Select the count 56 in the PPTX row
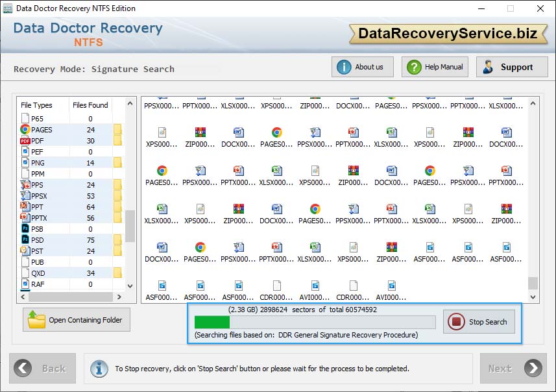Image resolution: width=556 pixels, height=392 pixels. 91,218
